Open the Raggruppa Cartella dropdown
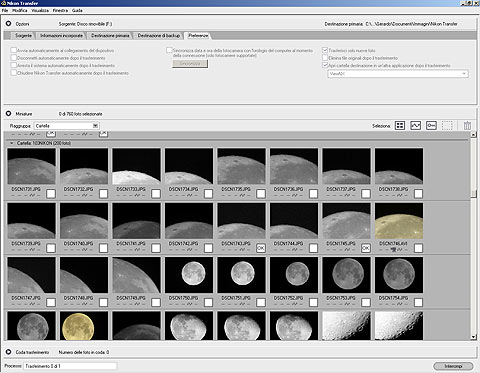This screenshot has height=373, width=480. click(67, 126)
